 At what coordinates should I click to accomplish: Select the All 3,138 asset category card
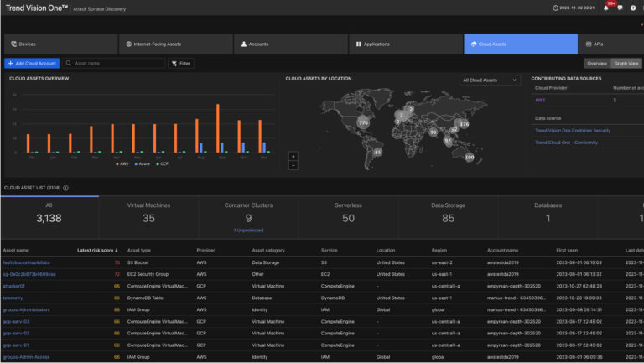(49, 217)
